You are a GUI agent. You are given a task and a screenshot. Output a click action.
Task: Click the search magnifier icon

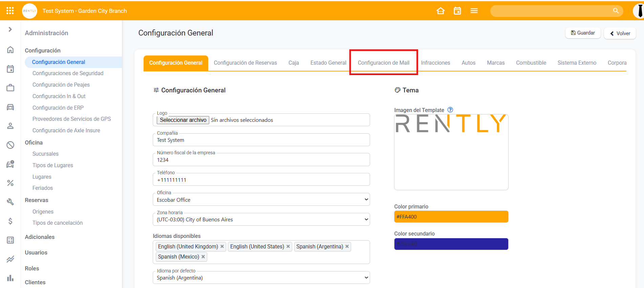tap(616, 11)
